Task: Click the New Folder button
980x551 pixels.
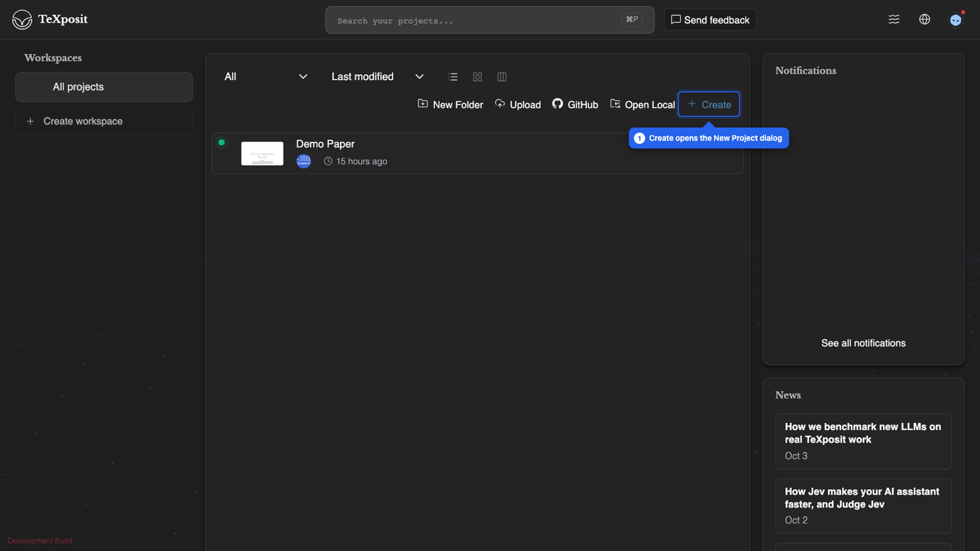Action: [x=450, y=105]
